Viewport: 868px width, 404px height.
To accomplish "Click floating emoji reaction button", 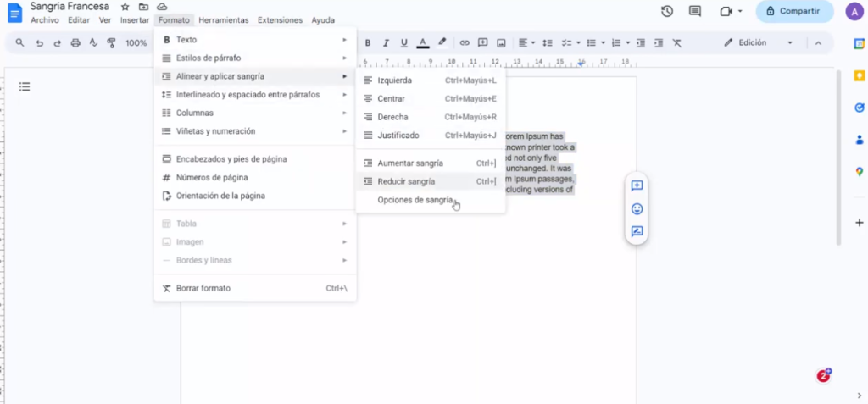I will 637,208.
